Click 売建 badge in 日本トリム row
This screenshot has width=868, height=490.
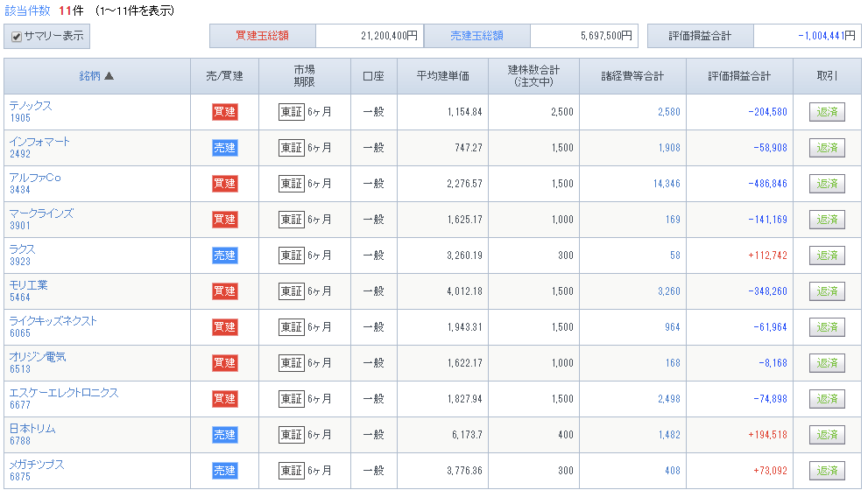pyautogui.click(x=225, y=435)
